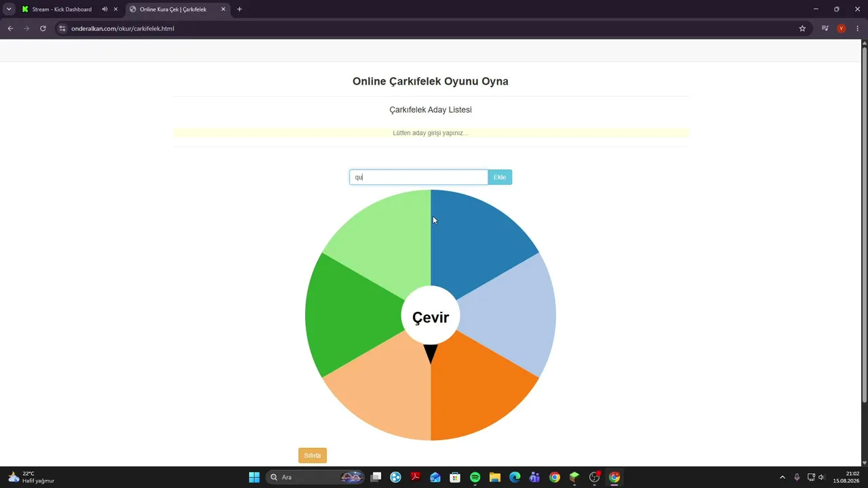
Task: Click the notice 'Lütfen aday girişi yapınız...'
Action: coord(431,133)
